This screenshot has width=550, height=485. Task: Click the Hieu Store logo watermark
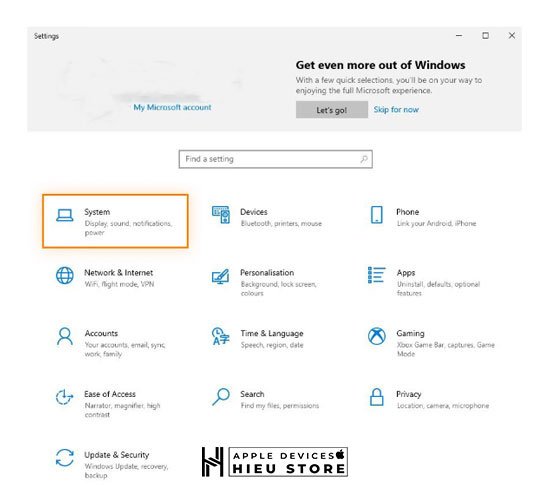click(x=275, y=462)
